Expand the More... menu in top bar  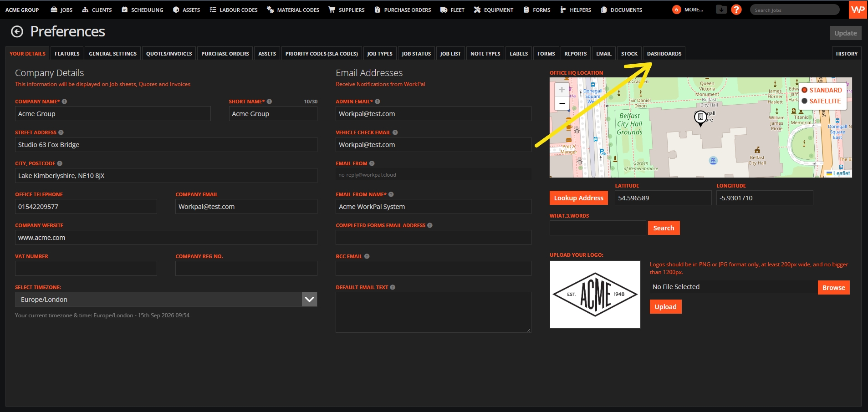click(694, 10)
